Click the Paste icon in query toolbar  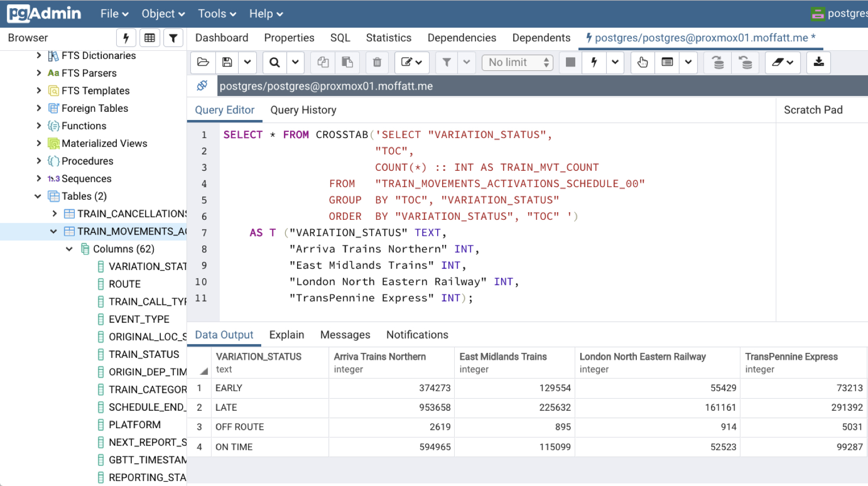click(x=347, y=62)
